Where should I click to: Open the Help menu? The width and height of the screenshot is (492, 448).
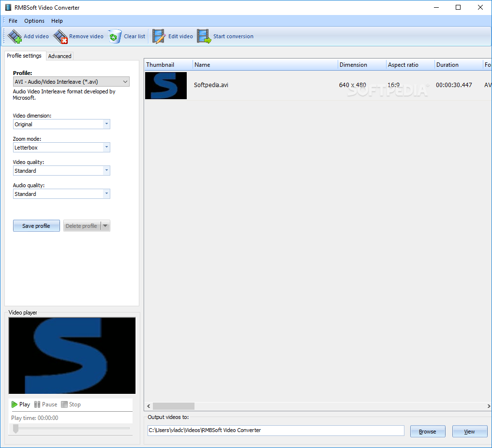pyautogui.click(x=57, y=21)
